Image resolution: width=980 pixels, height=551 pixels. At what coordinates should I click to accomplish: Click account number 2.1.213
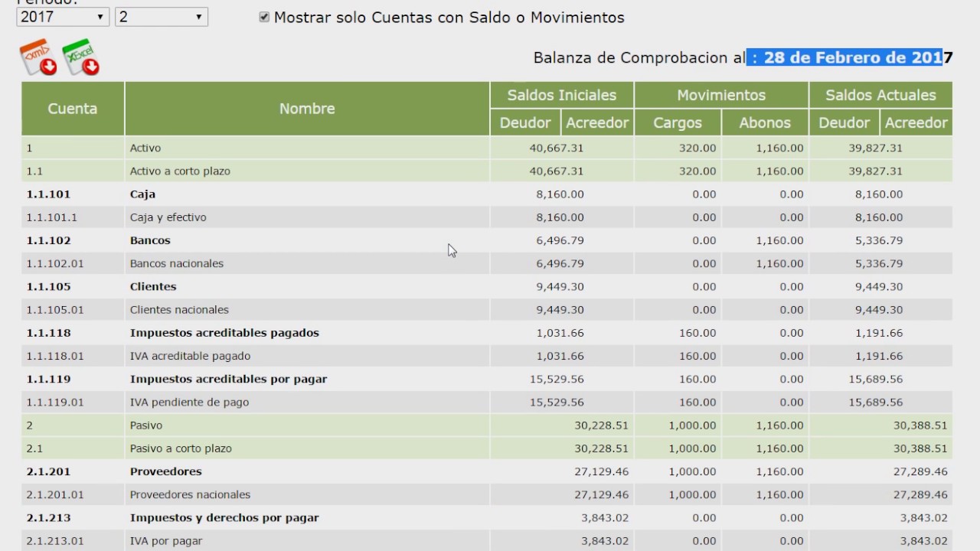(48, 517)
